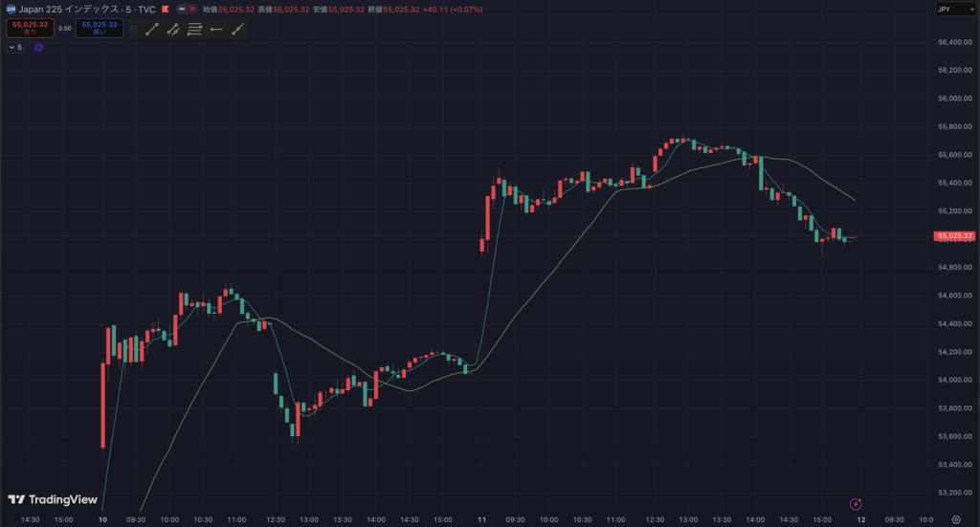The image size is (980, 527).
Task: Click the red flag icon beside TVC
Action: pos(166,9)
